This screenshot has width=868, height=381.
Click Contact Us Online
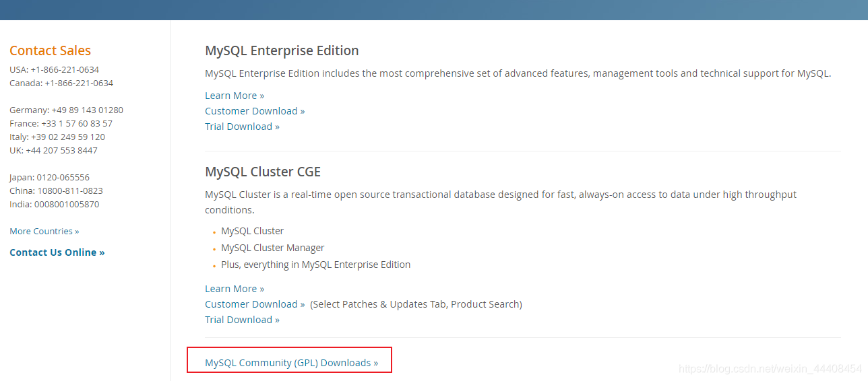[x=57, y=252]
